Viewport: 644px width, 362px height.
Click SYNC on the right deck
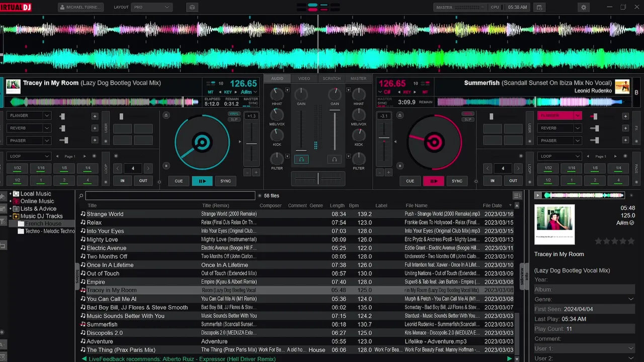click(457, 181)
